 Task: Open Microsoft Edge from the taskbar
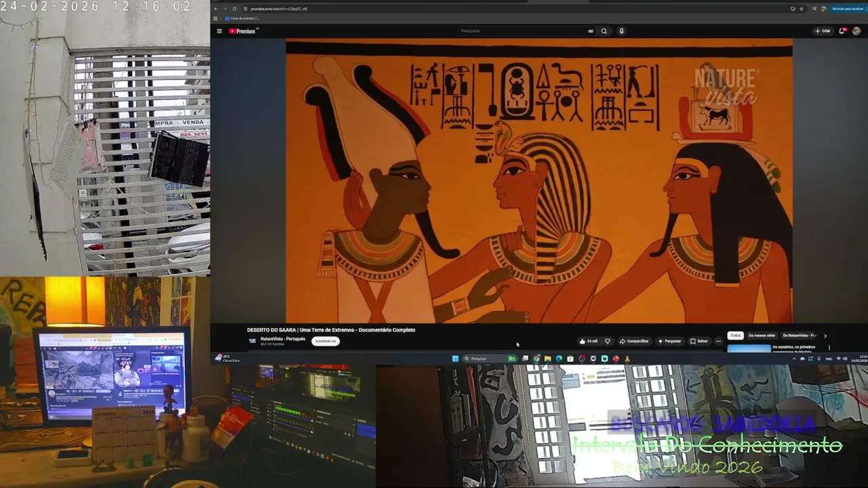(559, 359)
